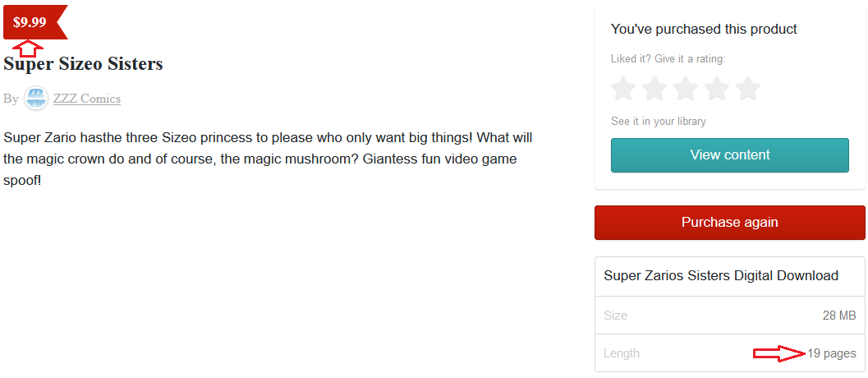Click the ZZZ Comics avatar icon
Screen dimensions: 868x378
(35, 99)
